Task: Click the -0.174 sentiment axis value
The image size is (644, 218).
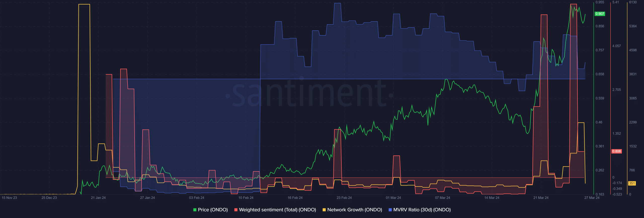Action: point(617,183)
